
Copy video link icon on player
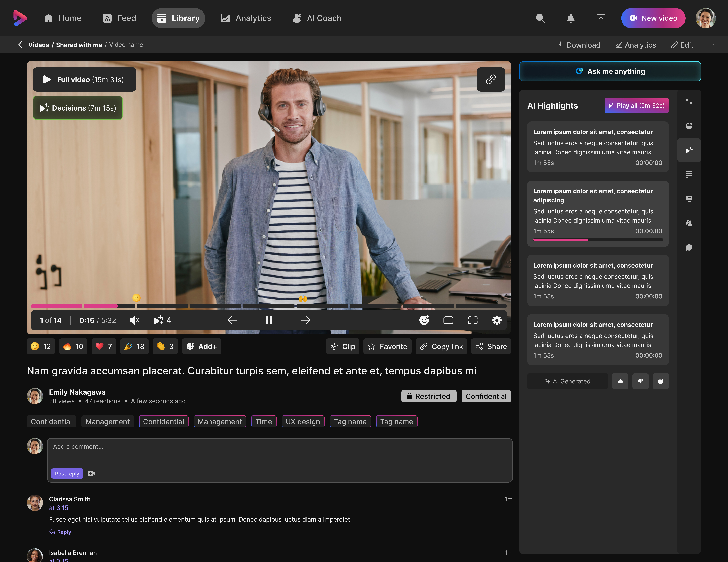tap(491, 79)
